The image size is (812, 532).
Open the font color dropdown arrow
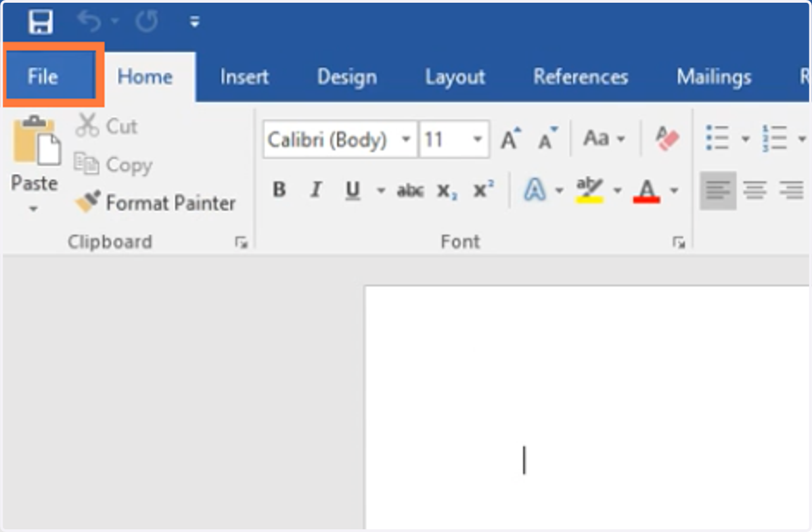click(674, 192)
